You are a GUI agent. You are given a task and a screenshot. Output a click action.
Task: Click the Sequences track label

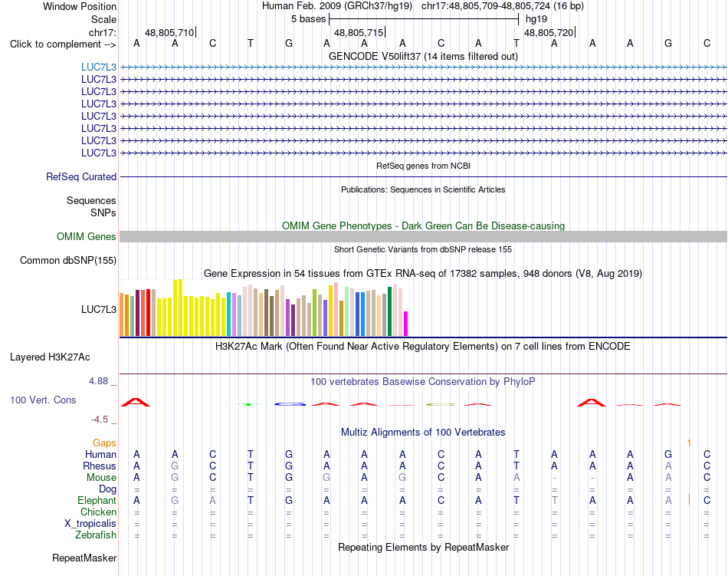(x=91, y=200)
